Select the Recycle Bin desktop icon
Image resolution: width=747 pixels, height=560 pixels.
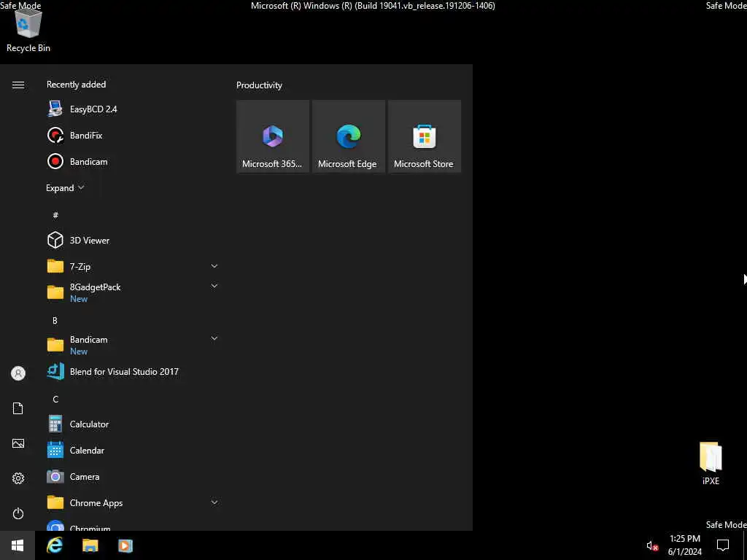pyautogui.click(x=28, y=31)
